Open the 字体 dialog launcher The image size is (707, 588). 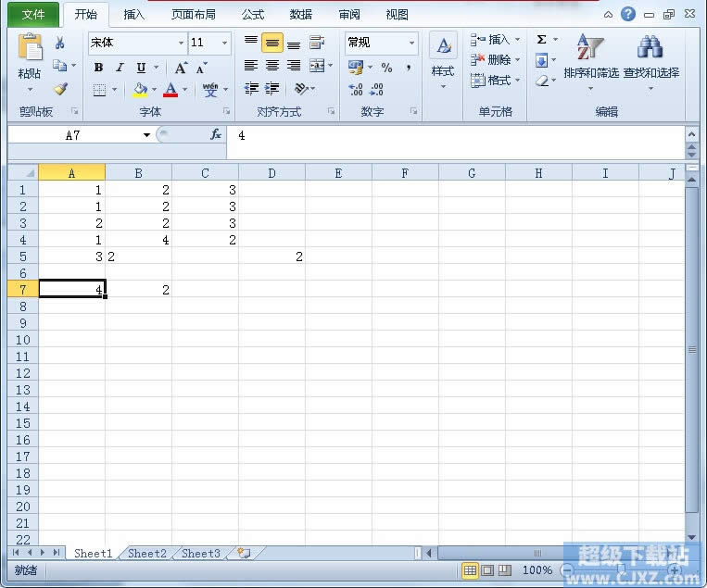[x=226, y=111]
